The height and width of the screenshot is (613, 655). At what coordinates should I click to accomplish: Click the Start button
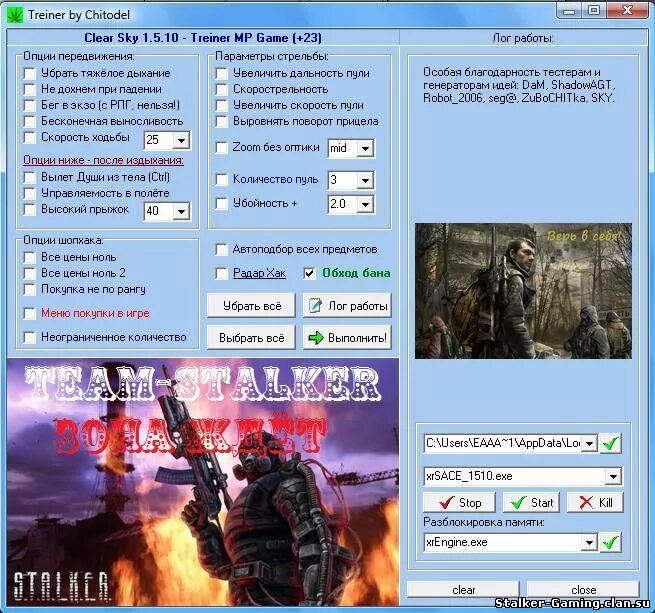(531, 502)
